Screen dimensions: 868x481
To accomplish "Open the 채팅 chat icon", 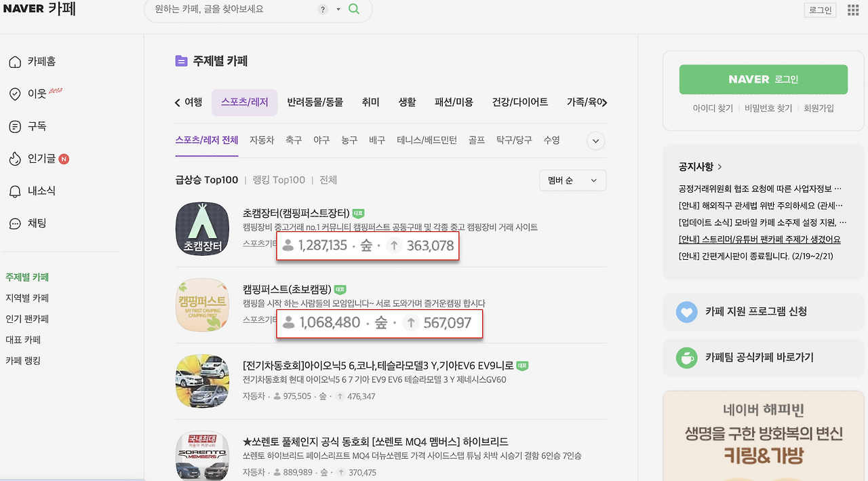I will (15, 223).
